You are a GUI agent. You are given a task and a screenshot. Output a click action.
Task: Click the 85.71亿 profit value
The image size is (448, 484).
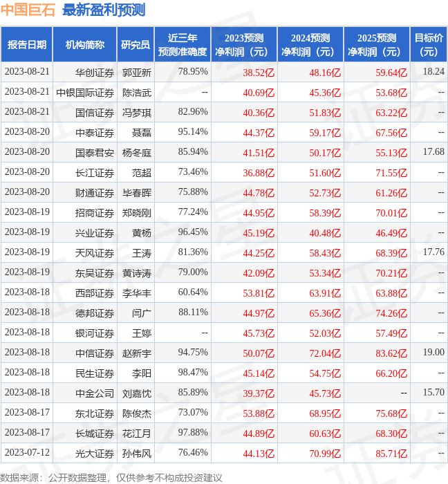click(x=391, y=454)
